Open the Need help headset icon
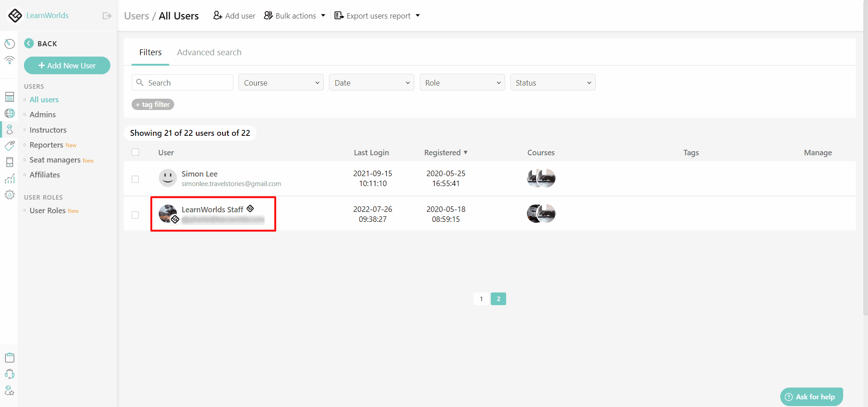Image resolution: width=868 pixels, height=407 pixels. click(9, 374)
